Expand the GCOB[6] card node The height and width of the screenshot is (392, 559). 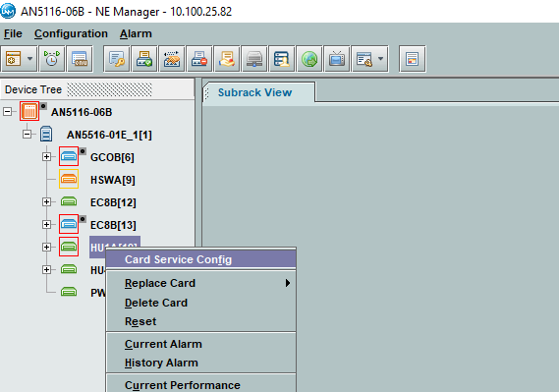coord(46,157)
